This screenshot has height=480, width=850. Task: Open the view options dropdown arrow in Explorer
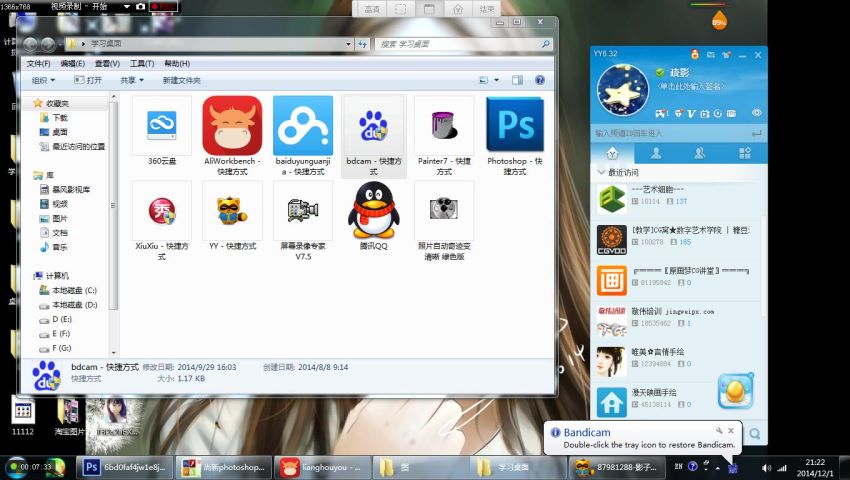pyautogui.click(x=496, y=80)
